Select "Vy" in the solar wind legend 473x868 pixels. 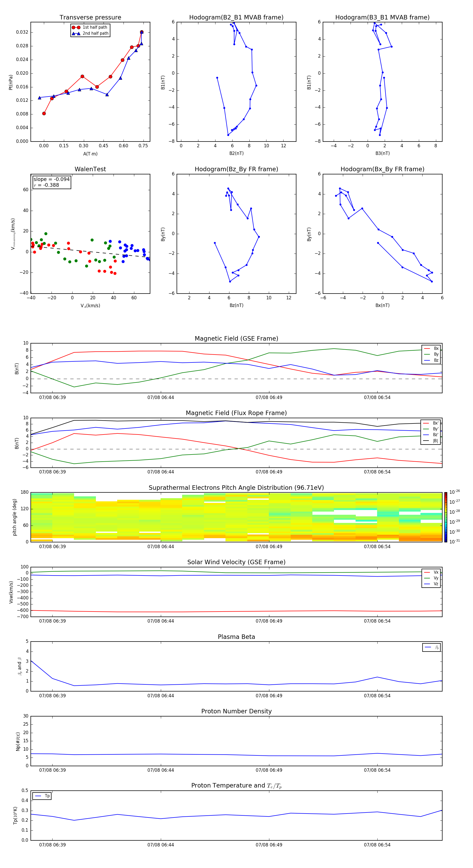[431, 578]
